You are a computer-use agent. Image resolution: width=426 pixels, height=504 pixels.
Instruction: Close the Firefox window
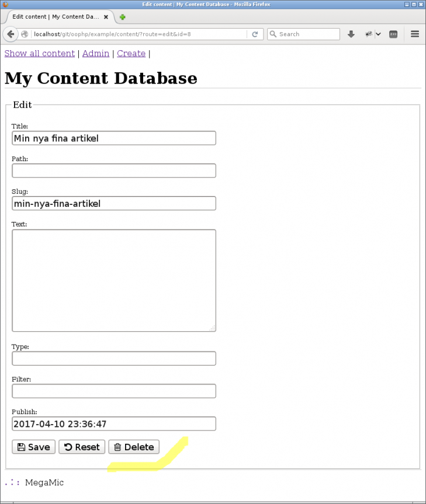click(x=421, y=4)
